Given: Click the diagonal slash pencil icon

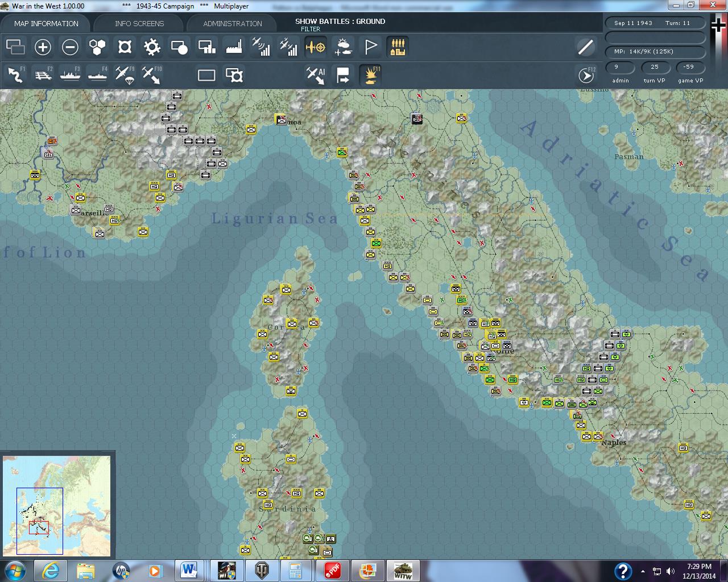Looking at the screenshot, I should pos(586,47).
